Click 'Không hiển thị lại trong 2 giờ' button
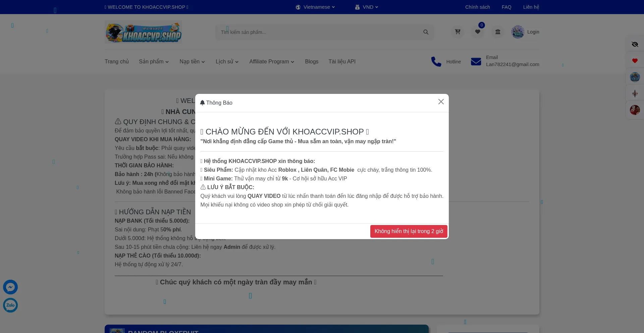This screenshot has height=333, width=644. pyautogui.click(x=409, y=231)
